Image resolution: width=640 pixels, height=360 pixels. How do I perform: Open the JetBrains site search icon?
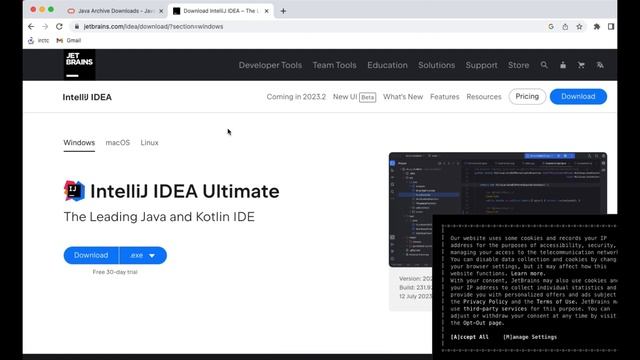[544, 65]
